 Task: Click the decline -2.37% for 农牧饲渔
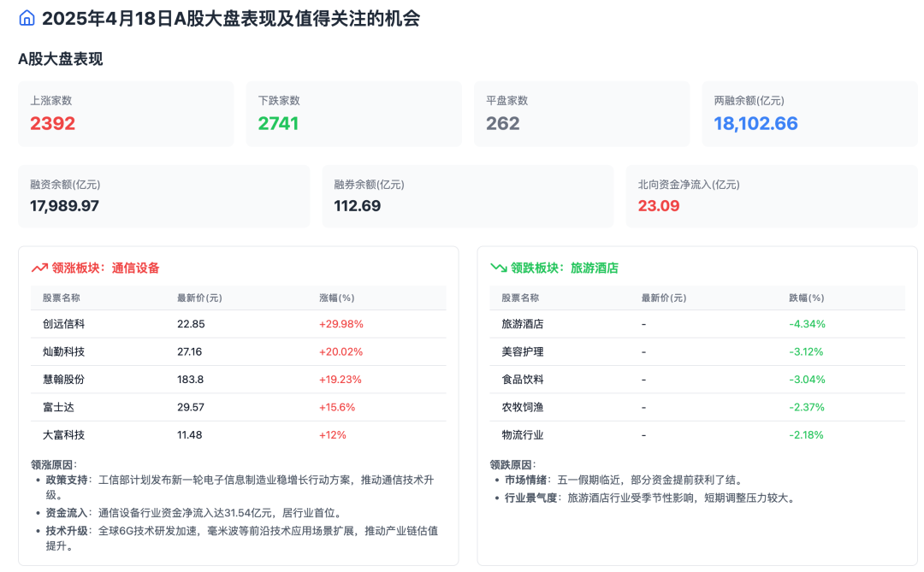806,407
